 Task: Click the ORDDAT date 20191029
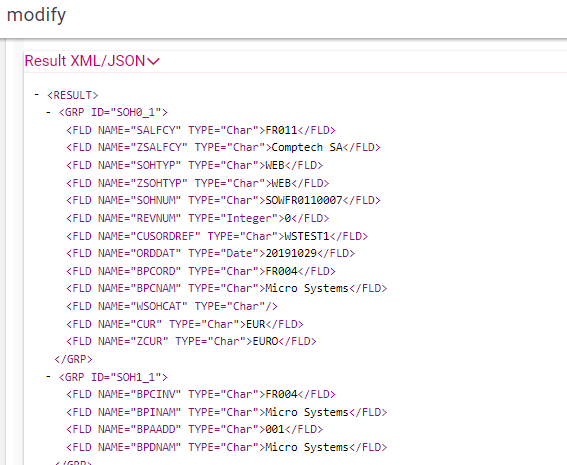point(291,253)
